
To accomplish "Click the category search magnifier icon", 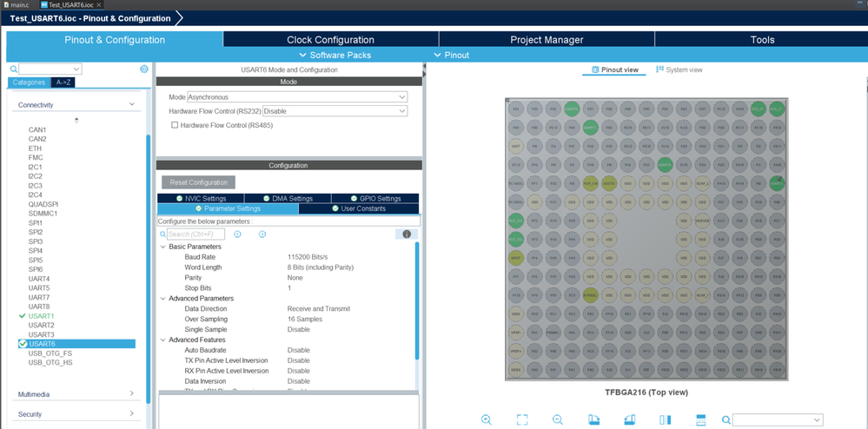I will coord(14,69).
